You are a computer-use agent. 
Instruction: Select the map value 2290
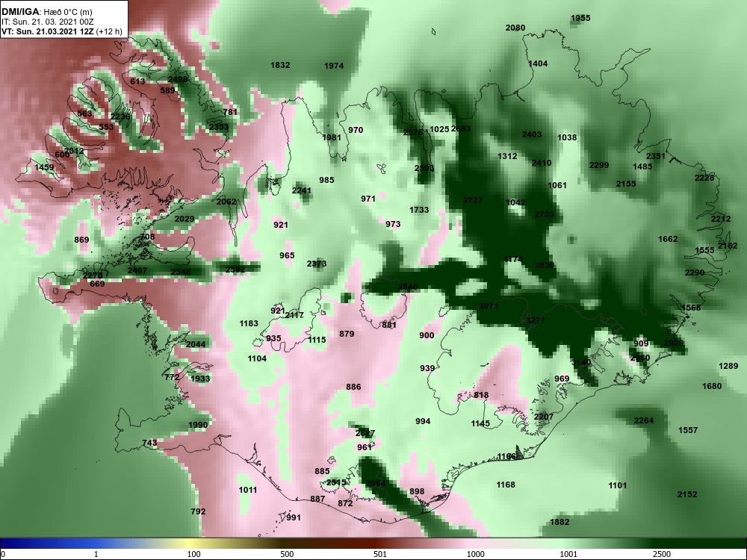coord(695,273)
